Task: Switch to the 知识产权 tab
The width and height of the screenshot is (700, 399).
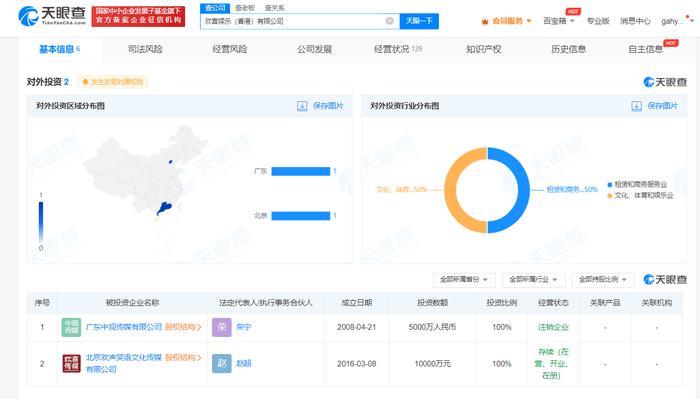Action: tap(483, 49)
